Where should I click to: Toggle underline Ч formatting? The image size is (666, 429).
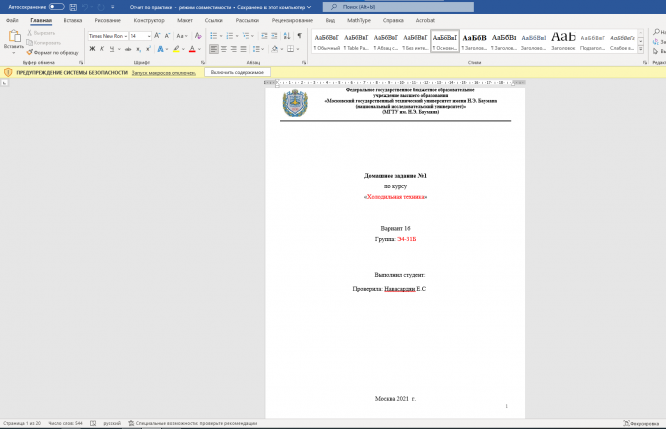coord(112,49)
